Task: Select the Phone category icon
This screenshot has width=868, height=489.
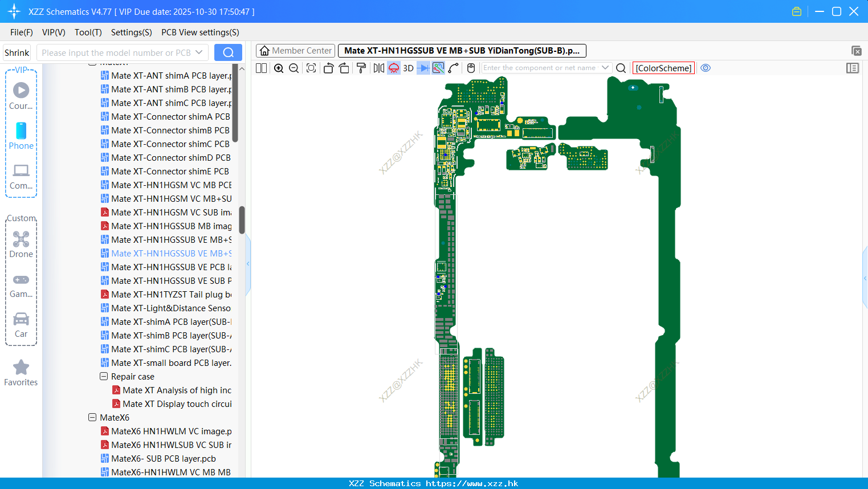Action: 21,136
